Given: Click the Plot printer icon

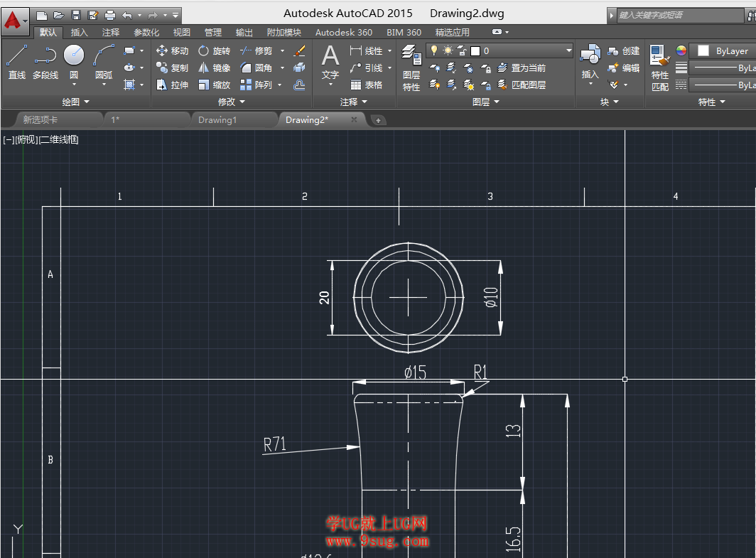Looking at the screenshot, I should [110, 16].
